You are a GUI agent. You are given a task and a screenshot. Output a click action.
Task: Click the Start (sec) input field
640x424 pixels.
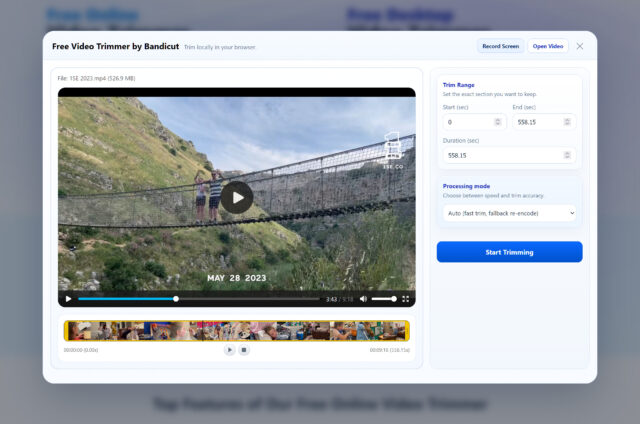[x=474, y=122]
